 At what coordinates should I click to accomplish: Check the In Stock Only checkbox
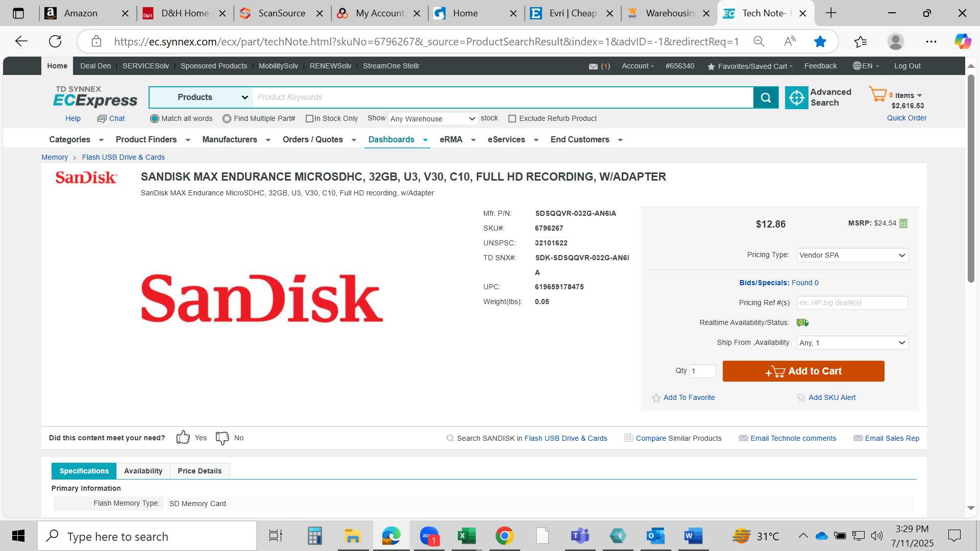coord(309,119)
